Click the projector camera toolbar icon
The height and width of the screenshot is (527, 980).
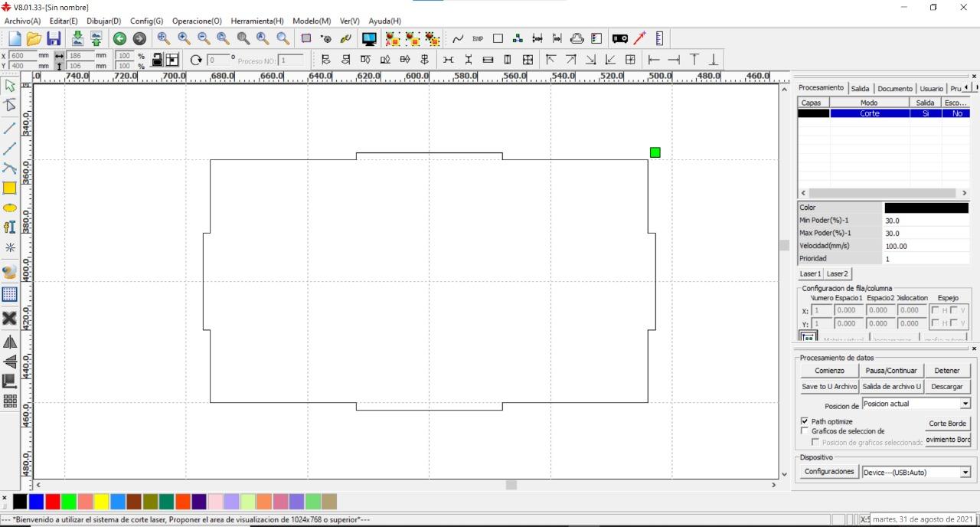[620, 38]
